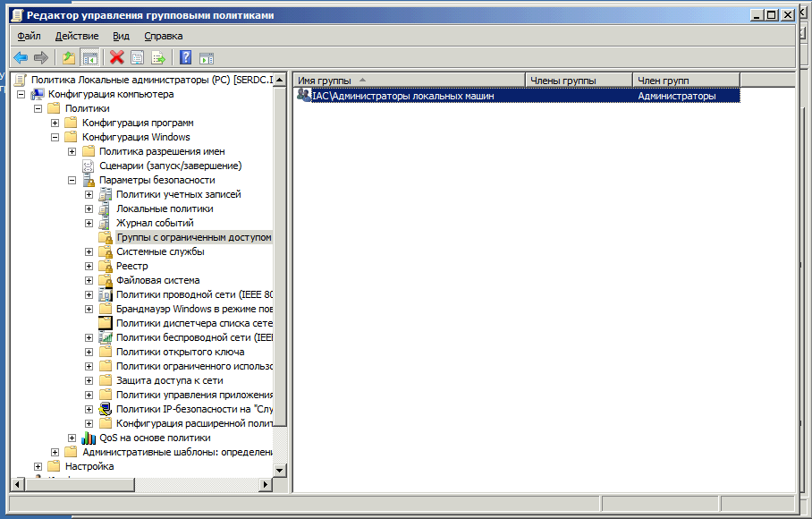812x519 pixels.
Task: Expand the Настройка tree node
Action: [38, 467]
